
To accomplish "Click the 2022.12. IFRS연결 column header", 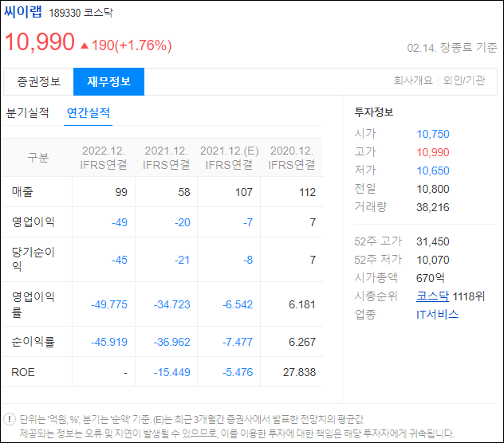I will tap(103, 158).
